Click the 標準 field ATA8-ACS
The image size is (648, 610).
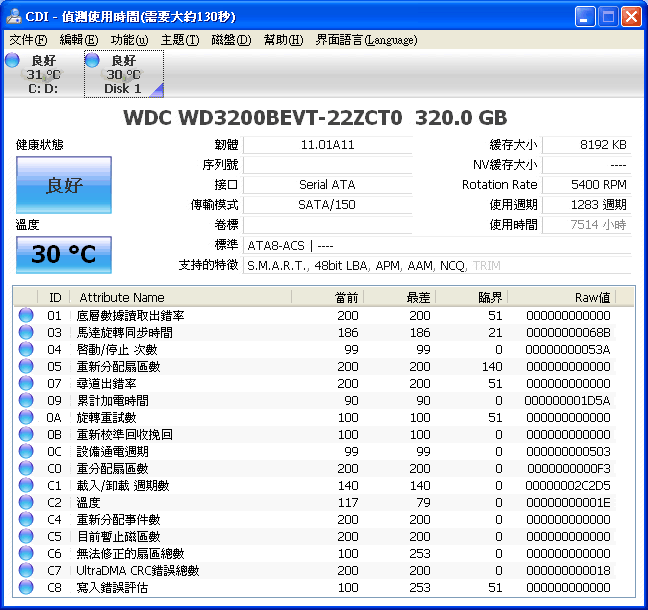click(437, 245)
